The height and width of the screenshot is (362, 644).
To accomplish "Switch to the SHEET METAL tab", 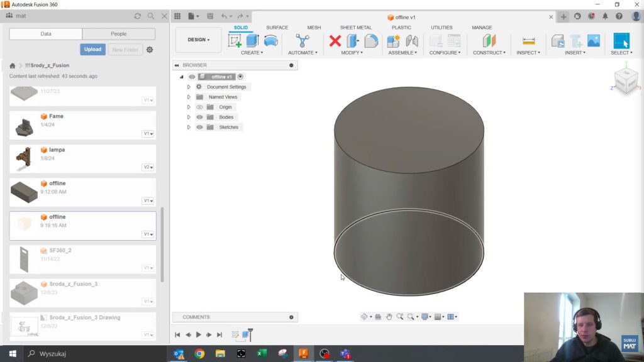I will [x=355, y=28].
